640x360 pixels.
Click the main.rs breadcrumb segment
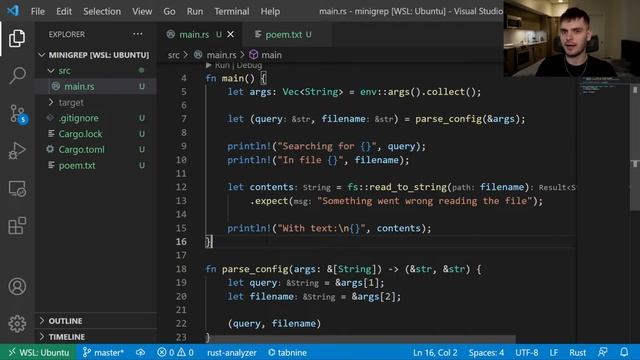215,55
